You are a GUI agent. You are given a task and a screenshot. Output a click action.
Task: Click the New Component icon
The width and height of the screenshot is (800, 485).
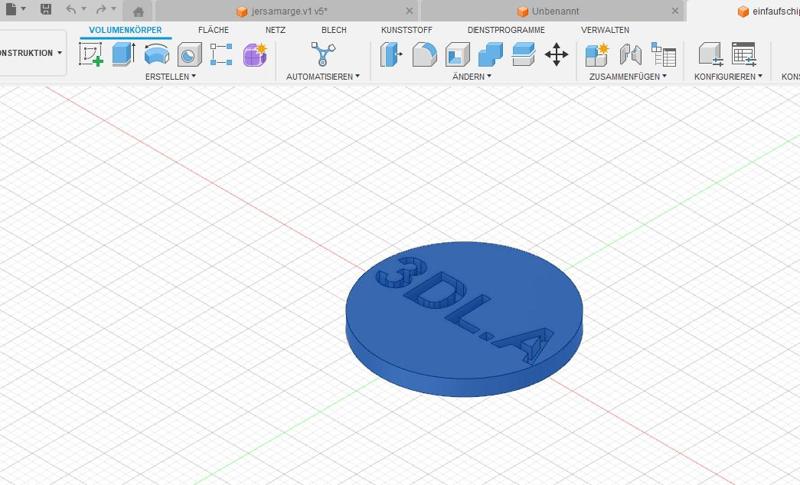pos(597,55)
